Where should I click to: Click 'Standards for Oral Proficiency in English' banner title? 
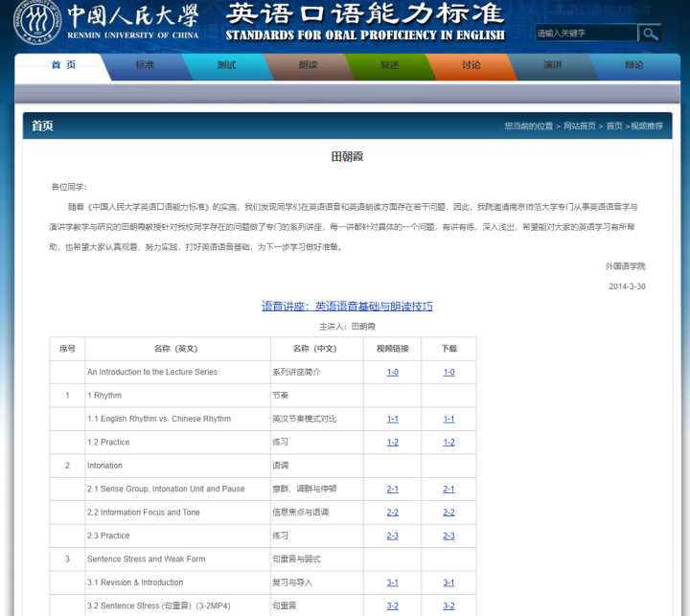click(365, 35)
